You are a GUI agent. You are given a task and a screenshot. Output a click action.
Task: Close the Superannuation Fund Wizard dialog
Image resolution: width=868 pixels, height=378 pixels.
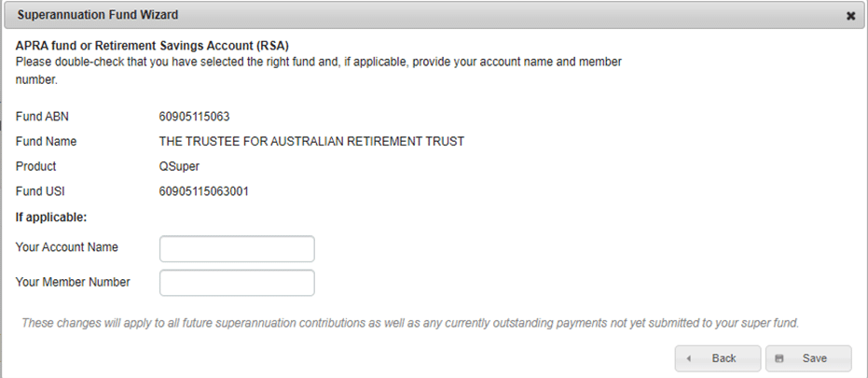pos(851,16)
